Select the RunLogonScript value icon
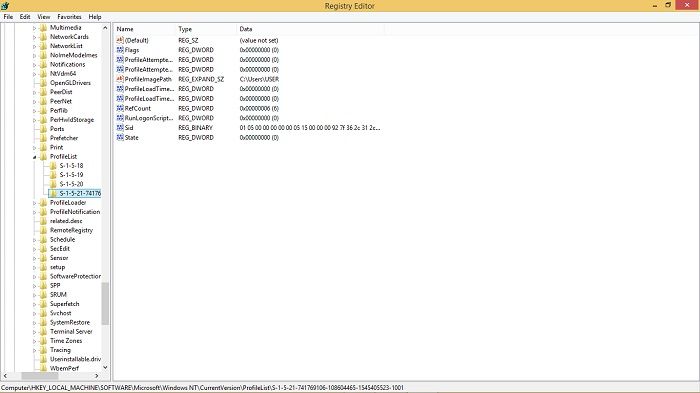 (120, 118)
